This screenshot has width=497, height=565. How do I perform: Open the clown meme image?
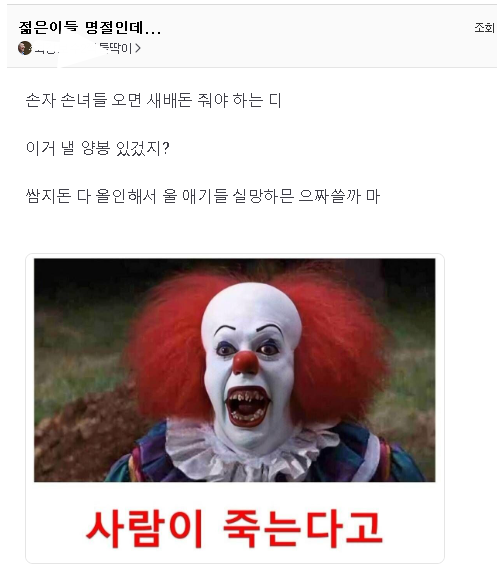[235, 370]
